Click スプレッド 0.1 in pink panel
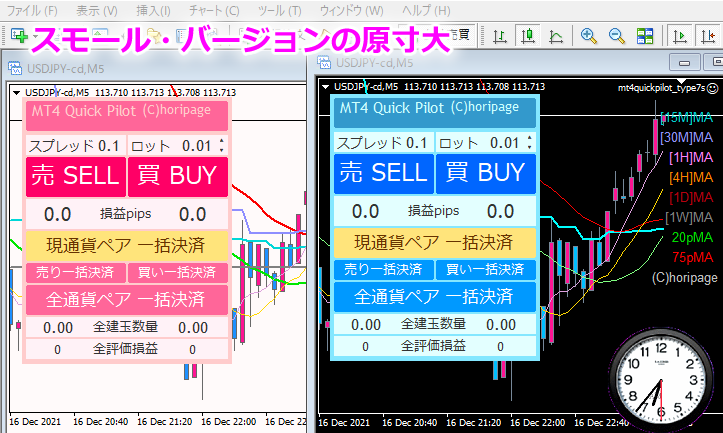Screen dimensions: 723x433 pyautogui.click(x=74, y=146)
